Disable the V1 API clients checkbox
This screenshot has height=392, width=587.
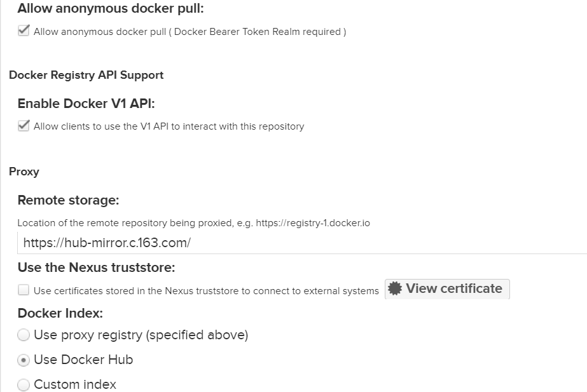(x=24, y=126)
